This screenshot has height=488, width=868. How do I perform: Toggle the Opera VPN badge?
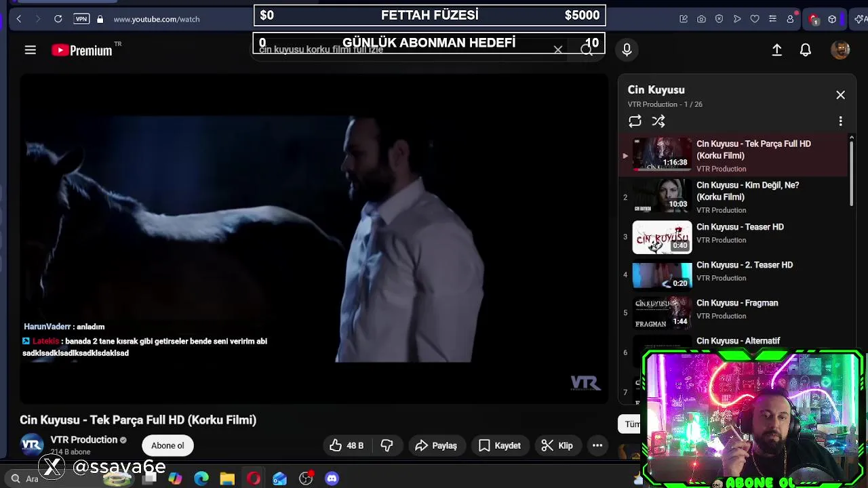(81, 19)
